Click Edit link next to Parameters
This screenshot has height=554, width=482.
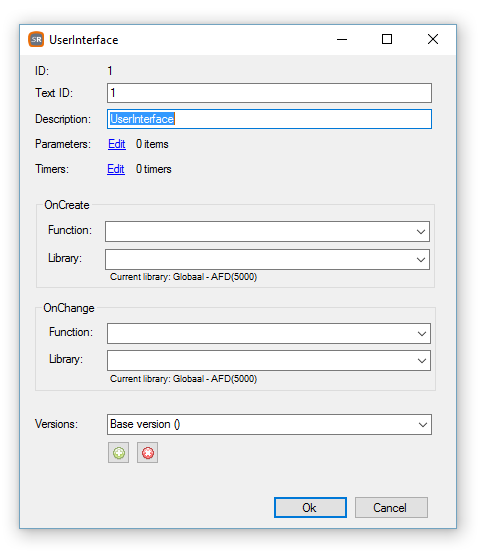[117, 144]
